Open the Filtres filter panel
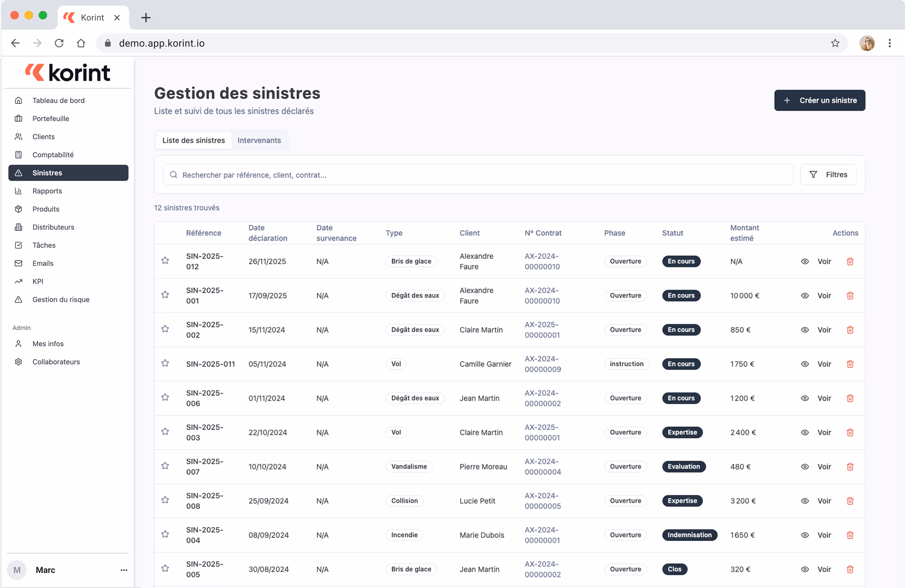Image resolution: width=905 pixels, height=588 pixels. (828, 175)
